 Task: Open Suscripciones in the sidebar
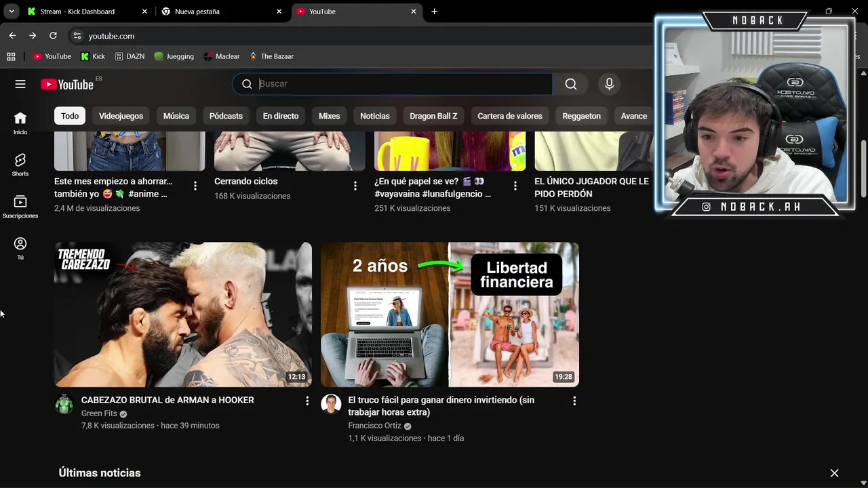coord(20,207)
